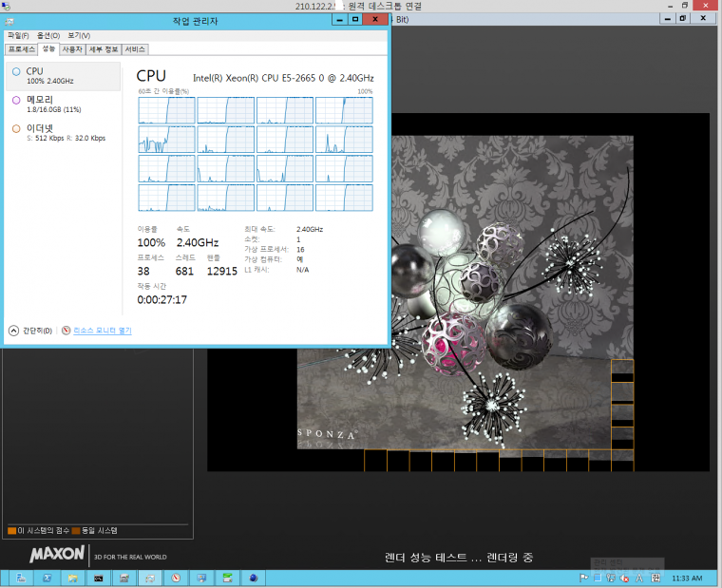Switch to Cinebench blue sphere taskbar icon
This screenshot has height=588, width=722.
coord(254,578)
